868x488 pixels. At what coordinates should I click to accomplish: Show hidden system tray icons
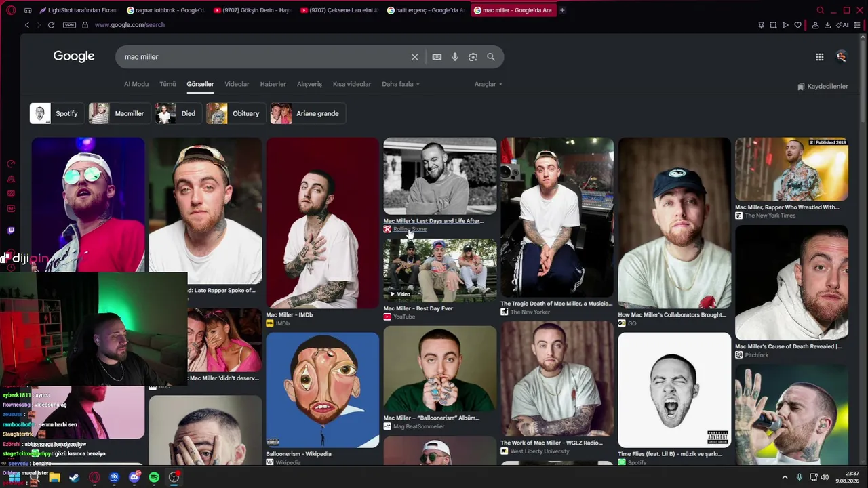[785, 477]
